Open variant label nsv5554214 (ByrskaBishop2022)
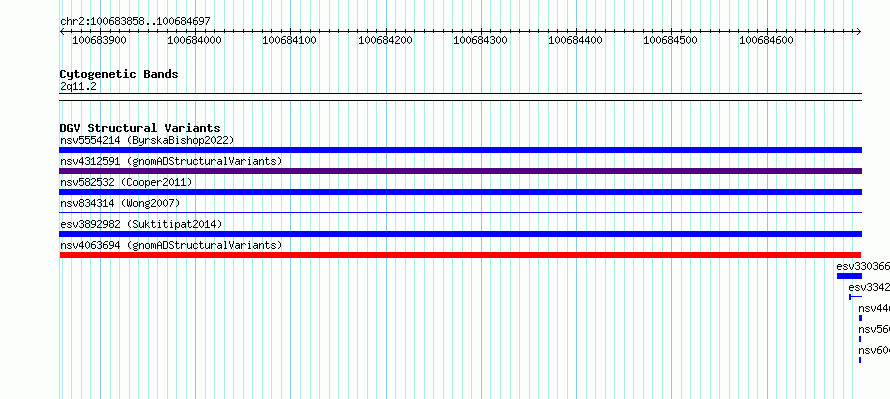 point(147,140)
